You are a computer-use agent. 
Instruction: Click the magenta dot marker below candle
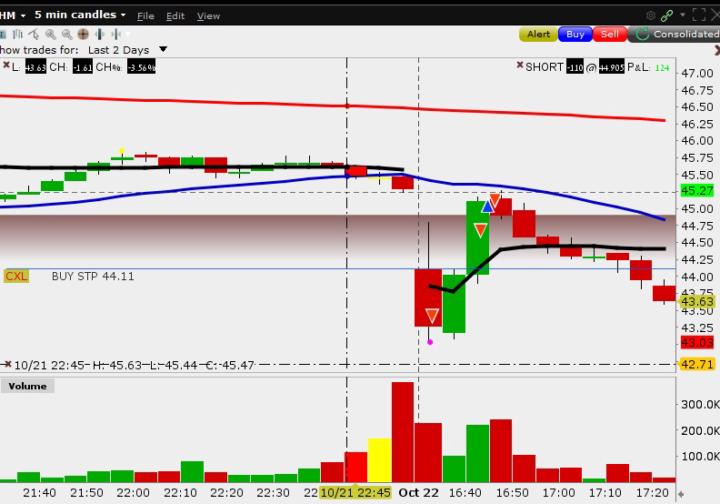[430, 342]
